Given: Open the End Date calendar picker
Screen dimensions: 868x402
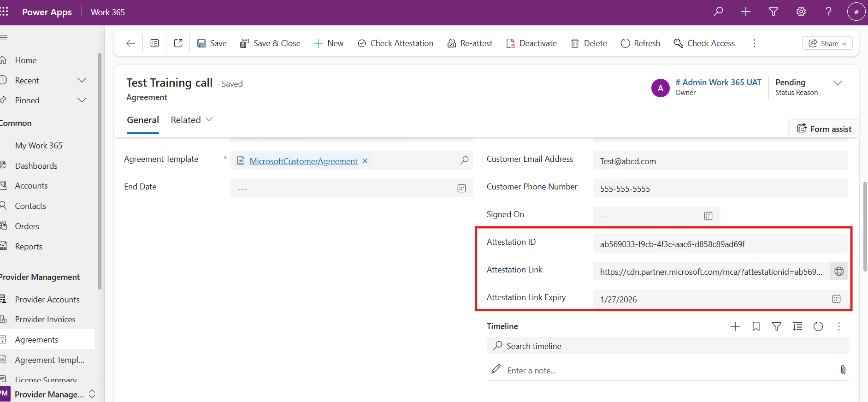Looking at the screenshot, I should 461,188.
